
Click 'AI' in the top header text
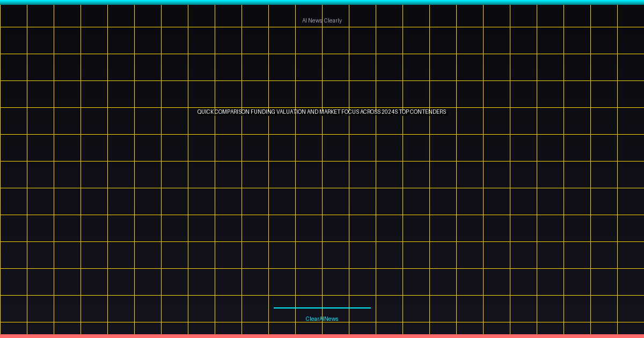pos(304,20)
